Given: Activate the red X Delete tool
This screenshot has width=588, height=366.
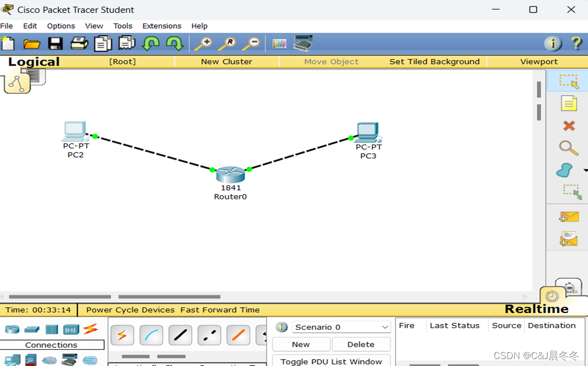Looking at the screenshot, I should pyautogui.click(x=569, y=125).
